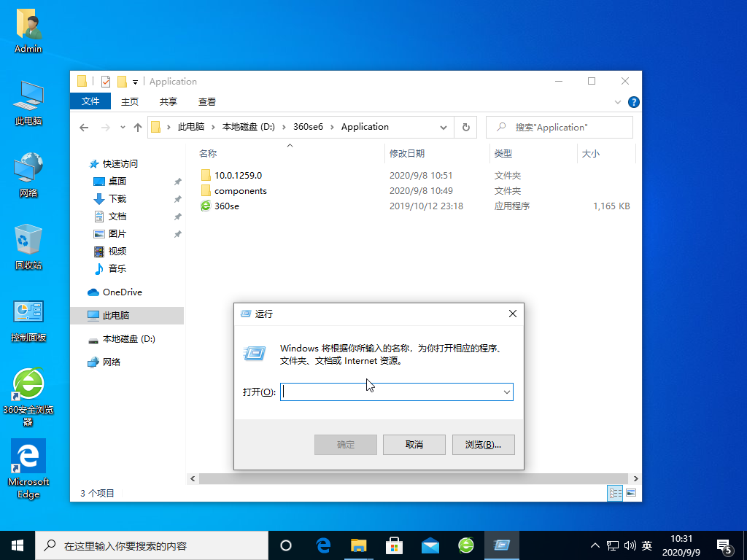Click the 浏览(B)... button
The image size is (747, 560).
coord(484,444)
